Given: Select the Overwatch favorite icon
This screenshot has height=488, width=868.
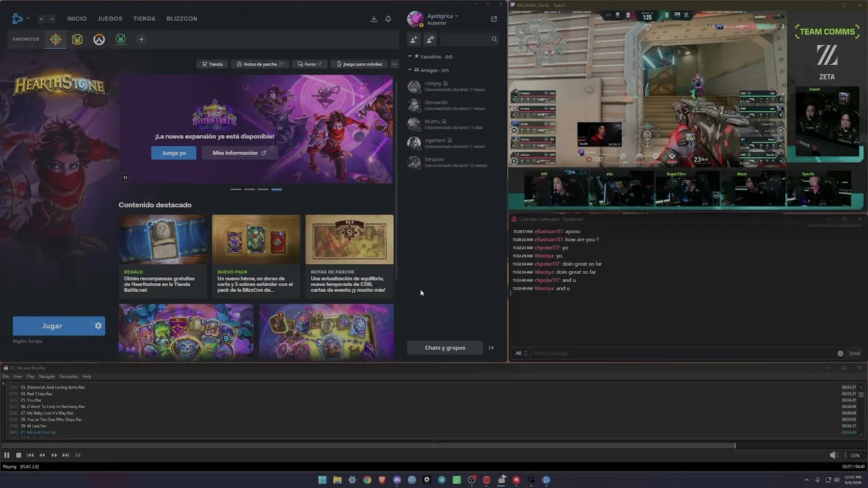Looking at the screenshot, I should tap(99, 39).
